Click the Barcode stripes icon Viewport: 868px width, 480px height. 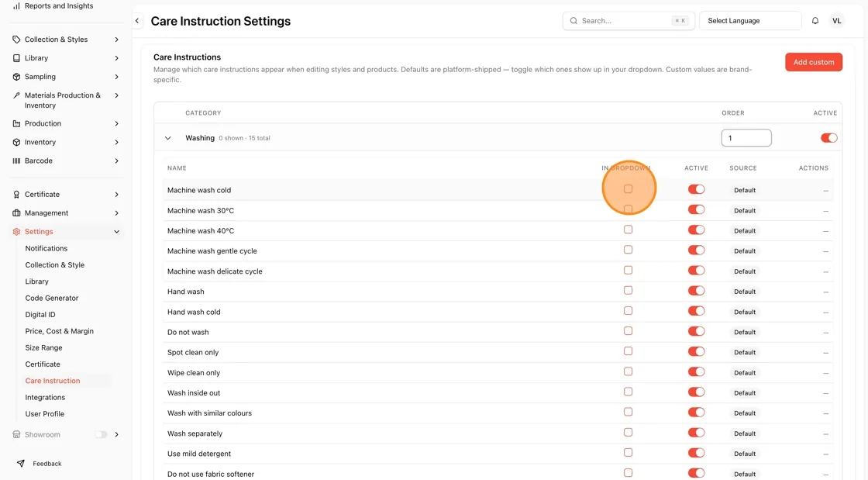click(16, 161)
